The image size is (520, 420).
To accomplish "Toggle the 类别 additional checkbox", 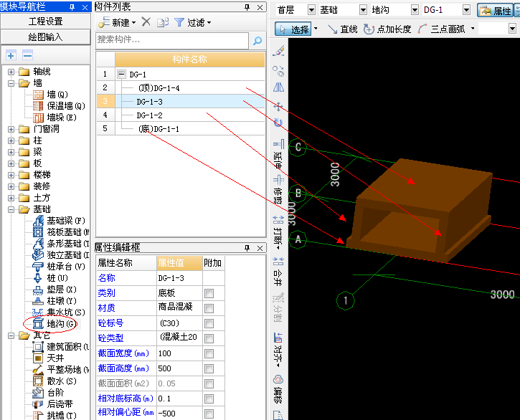I will click(x=209, y=293).
